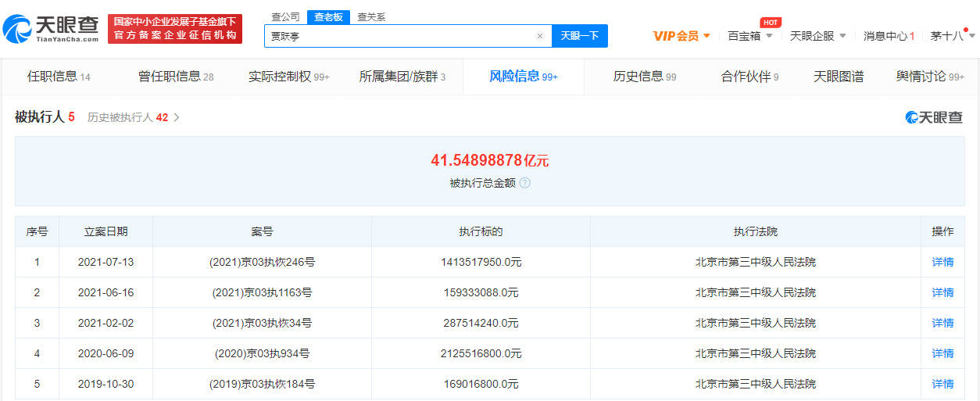
Task: Expand the VIP会员 dropdown menu
Action: [681, 36]
